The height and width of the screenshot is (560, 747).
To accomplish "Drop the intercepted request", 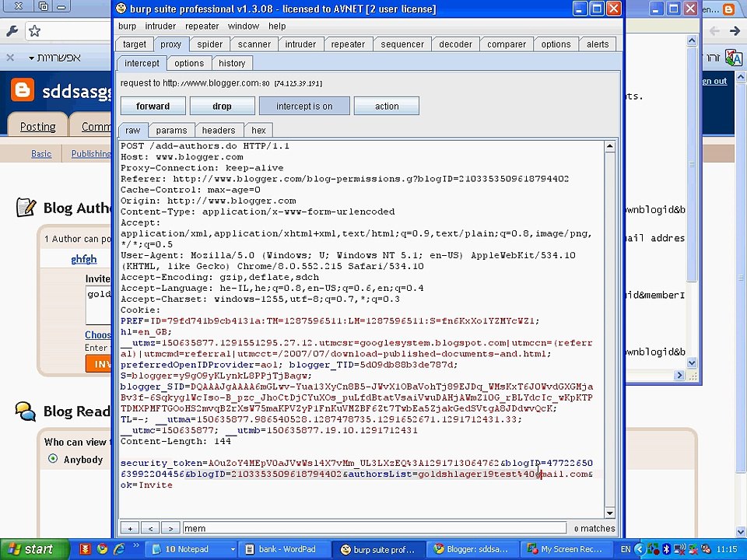I will pyautogui.click(x=222, y=107).
